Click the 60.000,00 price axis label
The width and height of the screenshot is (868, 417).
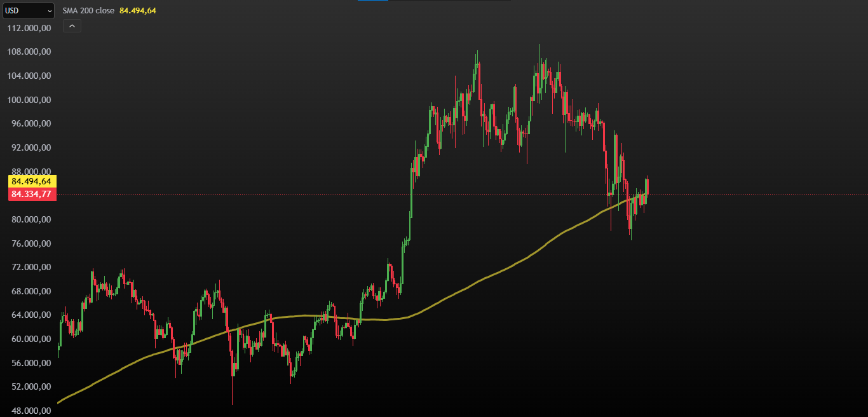click(31, 339)
